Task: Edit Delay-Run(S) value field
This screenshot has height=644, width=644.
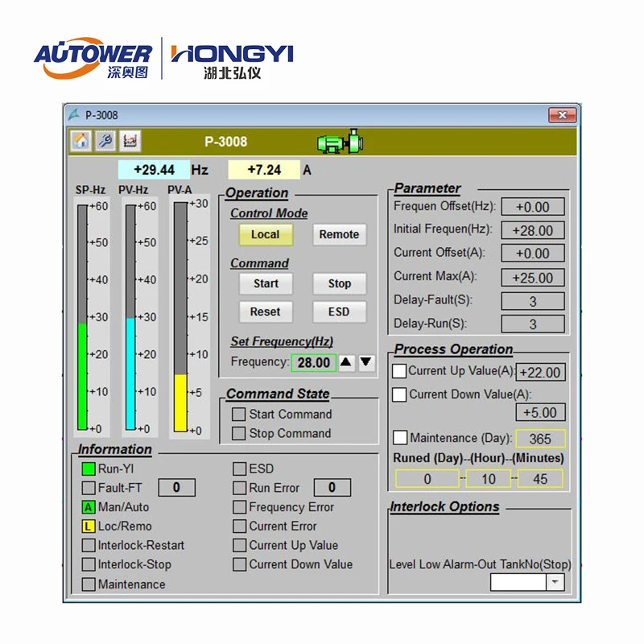Action: pos(533,324)
